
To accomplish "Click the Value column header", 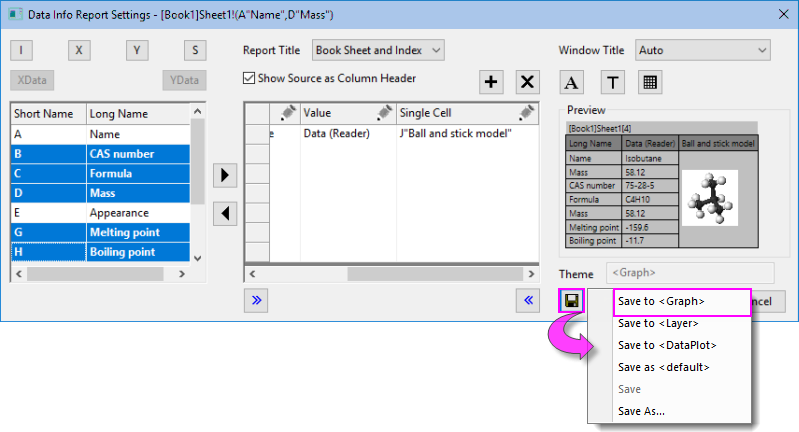I will tap(348, 113).
